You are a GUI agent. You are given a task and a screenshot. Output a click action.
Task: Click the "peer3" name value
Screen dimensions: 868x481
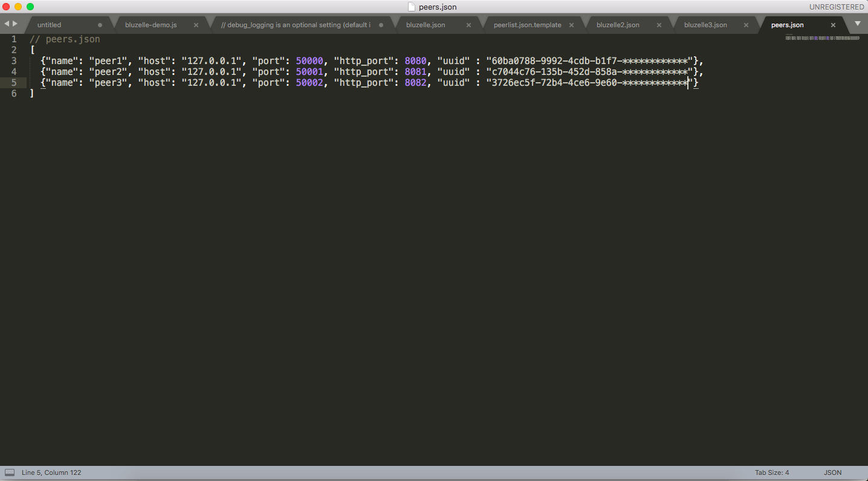108,83
